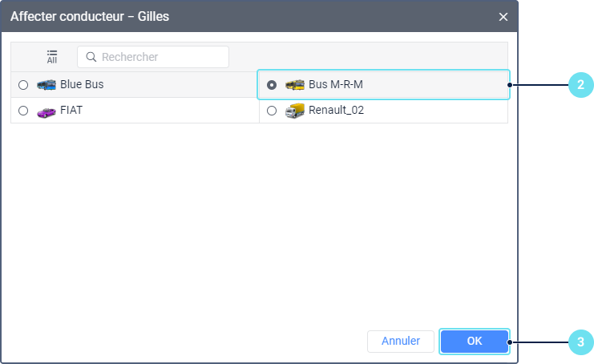Click the FIAT unit label
The width and height of the screenshot is (594, 364).
[71, 110]
